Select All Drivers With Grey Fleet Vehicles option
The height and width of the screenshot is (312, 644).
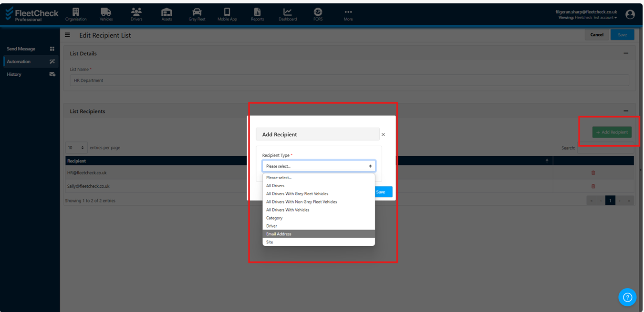click(297, 194)
